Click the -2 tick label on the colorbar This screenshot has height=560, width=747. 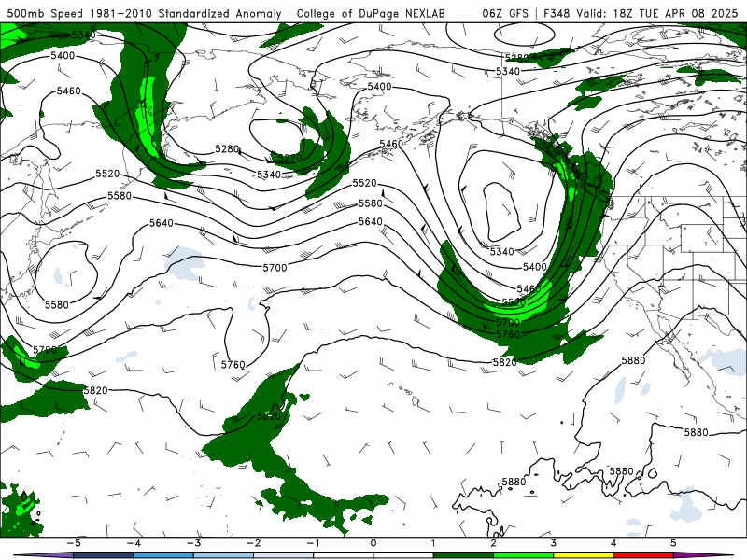(253, 543)
